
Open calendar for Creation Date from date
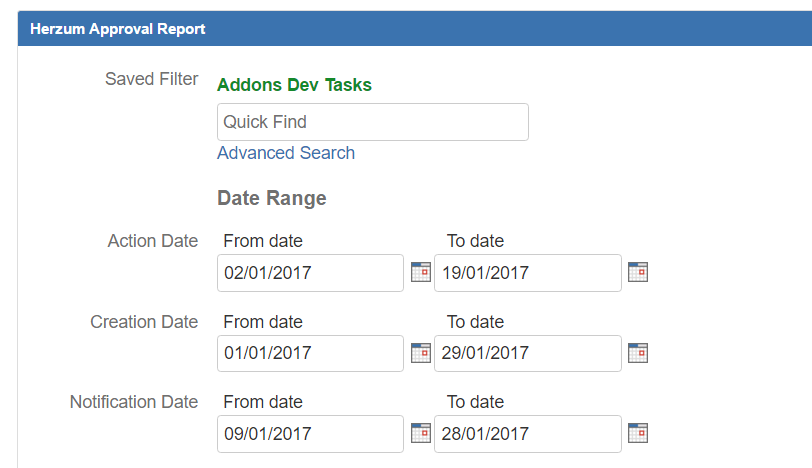(421, 353)
